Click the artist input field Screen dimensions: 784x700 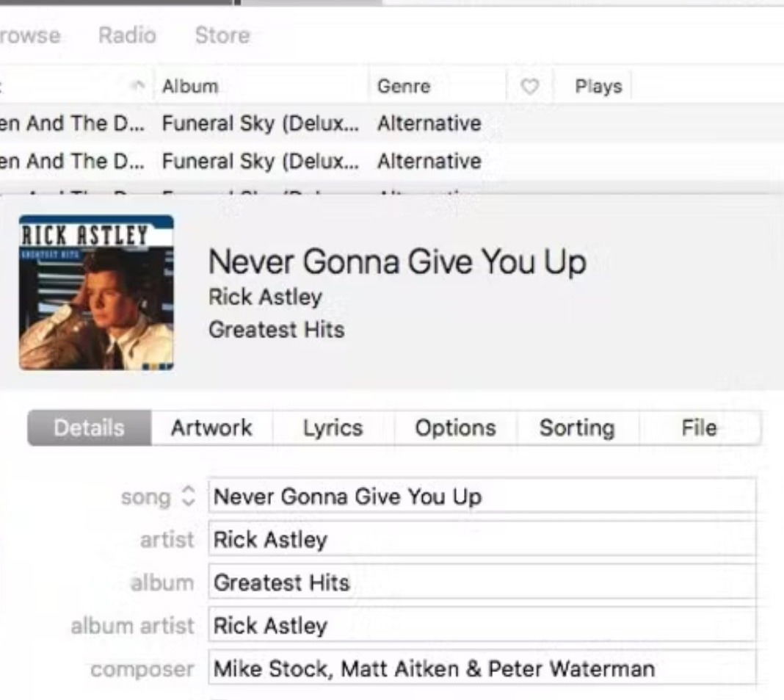coord(482,539)
